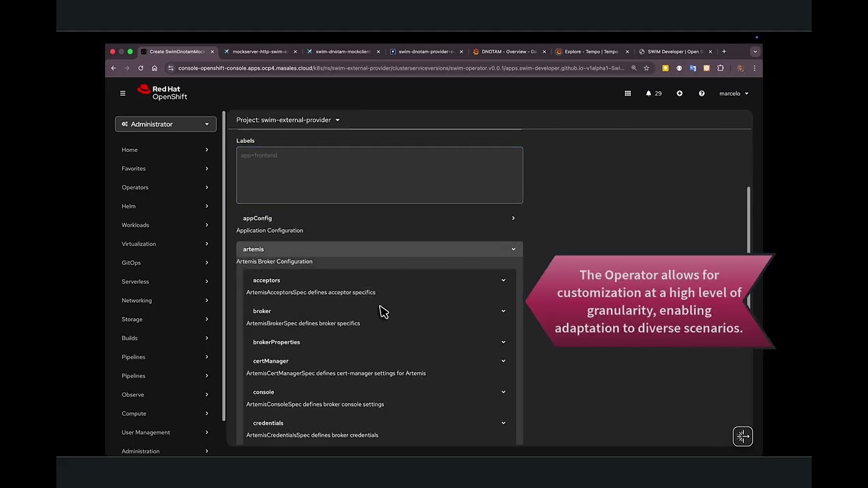The height and width of the screenshot is (488, 868).
Task: Click the browser forward arrow
Action: click(x=127, y=68)
